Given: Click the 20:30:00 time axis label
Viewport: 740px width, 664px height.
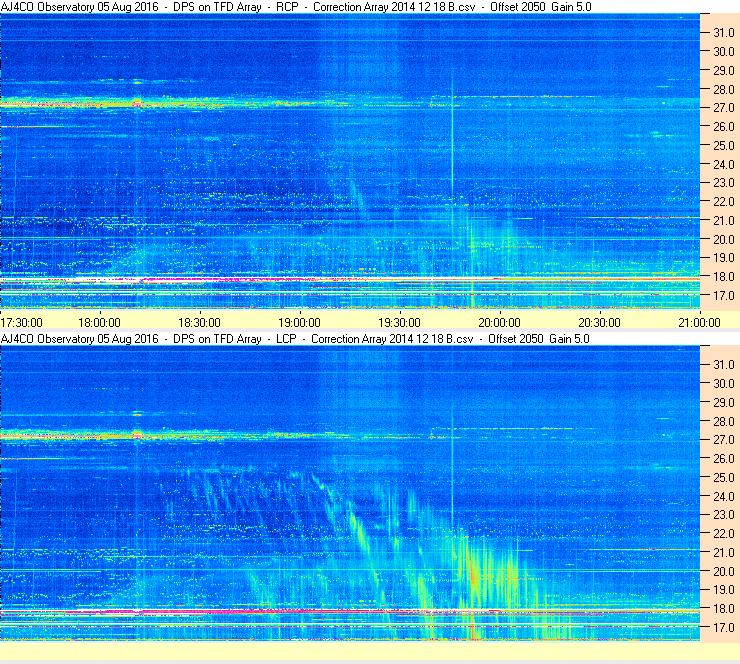Looking at the screenshot, I should click(599, 323).
